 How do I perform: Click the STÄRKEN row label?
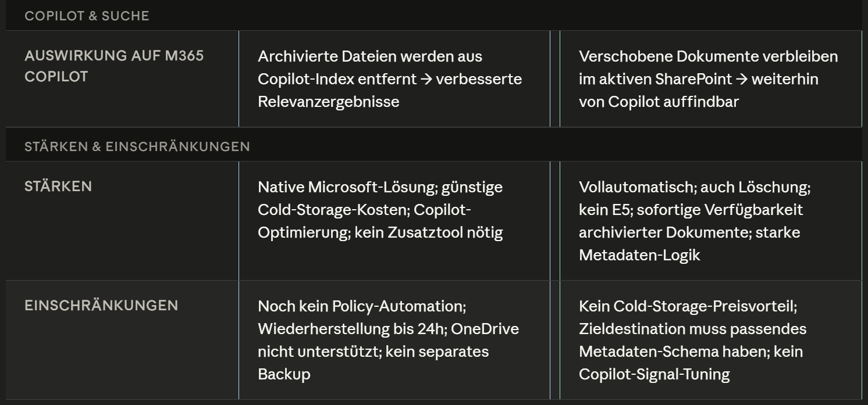point(58,187)
